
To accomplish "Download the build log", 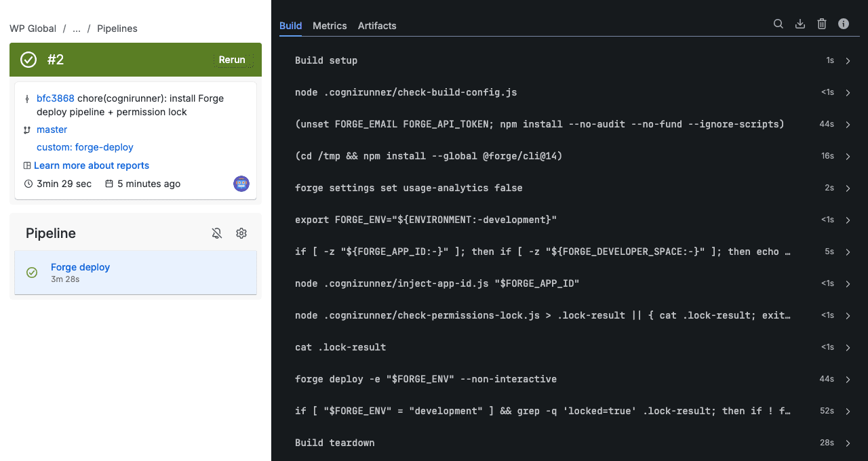I will pyautogui.click(x=800, y=24).
